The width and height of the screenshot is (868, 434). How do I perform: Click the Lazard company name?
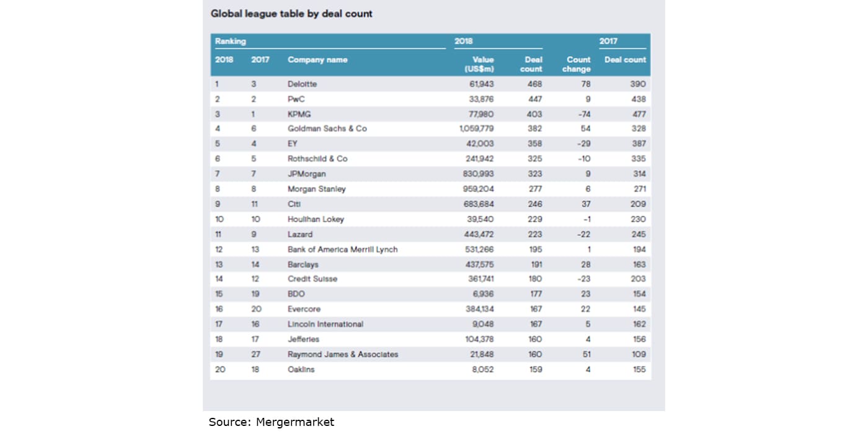(300, 234)
